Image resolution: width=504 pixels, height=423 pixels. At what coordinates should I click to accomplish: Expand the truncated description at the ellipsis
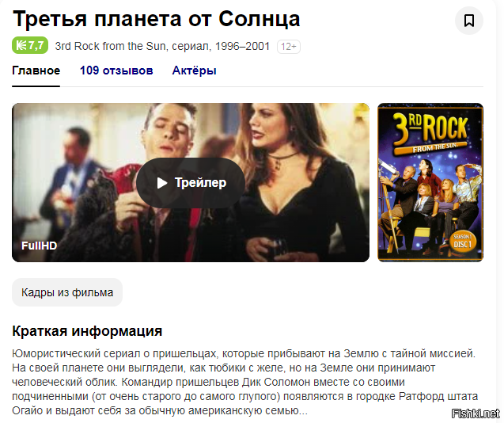coord(303,411)
